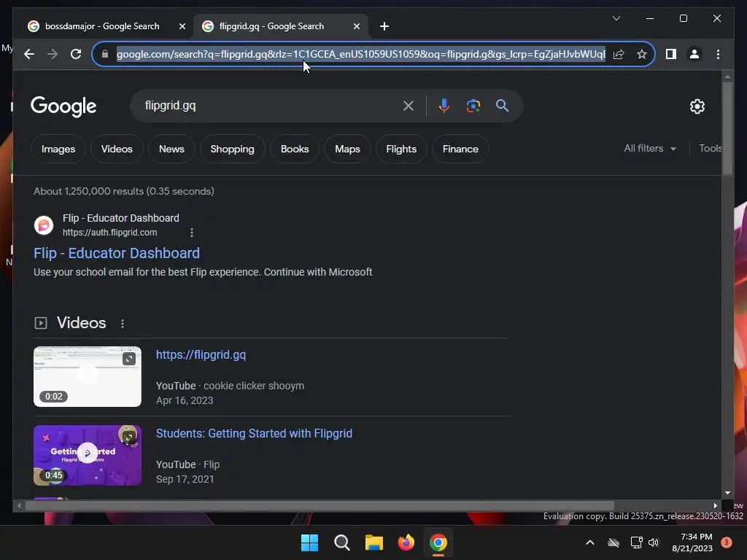The image size is (747, 560).
Task: Close the bossdamajor Google Search tab
Action: pyautogui.click(x=182, y=27)
